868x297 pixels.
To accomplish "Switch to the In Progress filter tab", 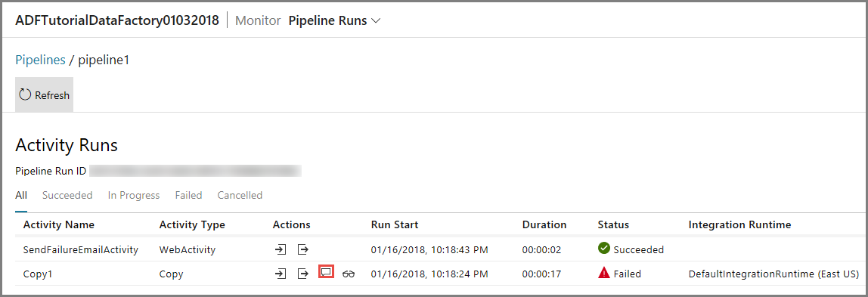I will (133, 195).
